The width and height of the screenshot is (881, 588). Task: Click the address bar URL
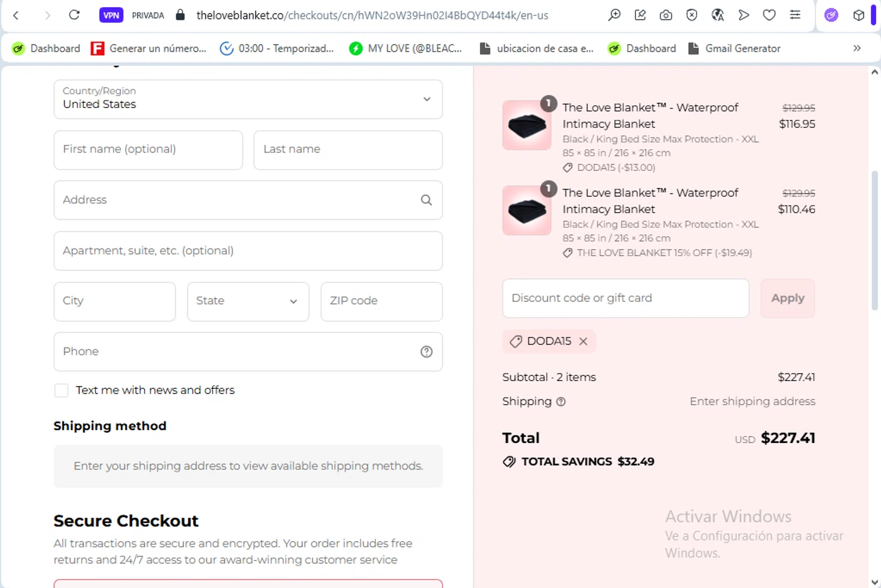pos(372,15)
